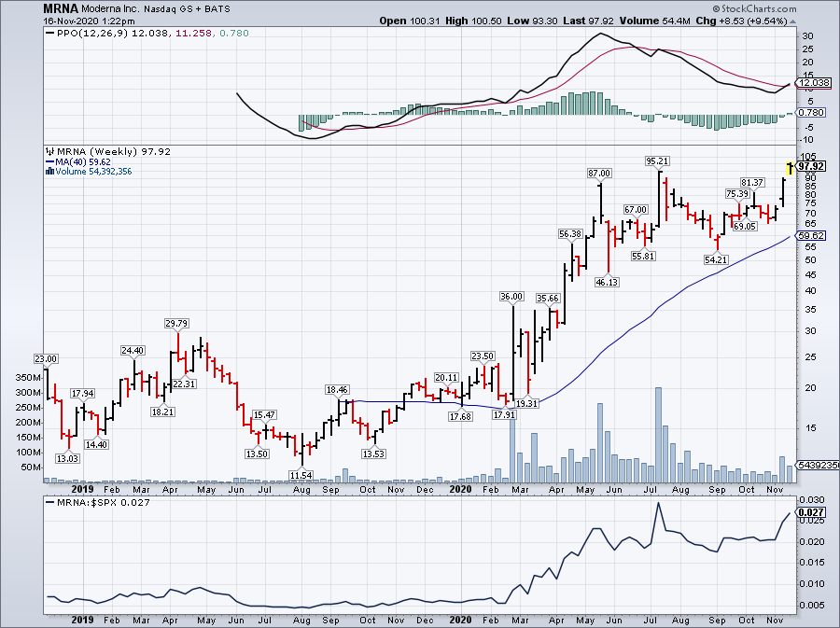Click the small triangle after the Chg value

(x=792, y=21)
